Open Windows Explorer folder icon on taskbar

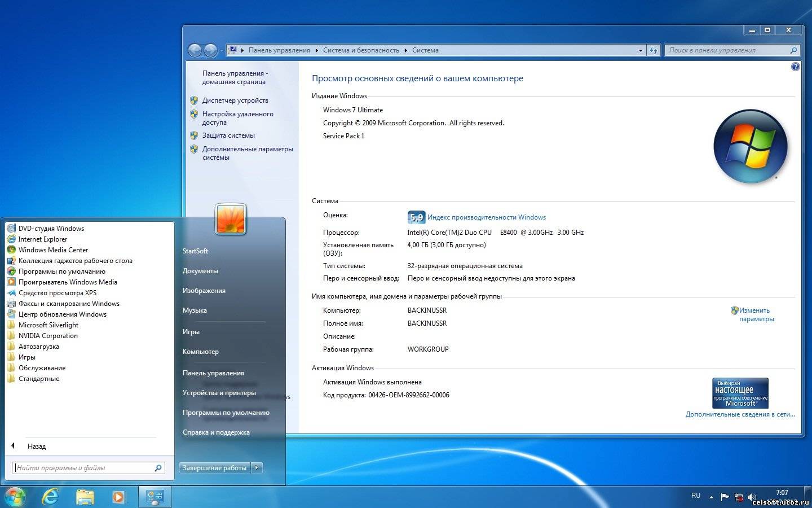tap(85, 497)
